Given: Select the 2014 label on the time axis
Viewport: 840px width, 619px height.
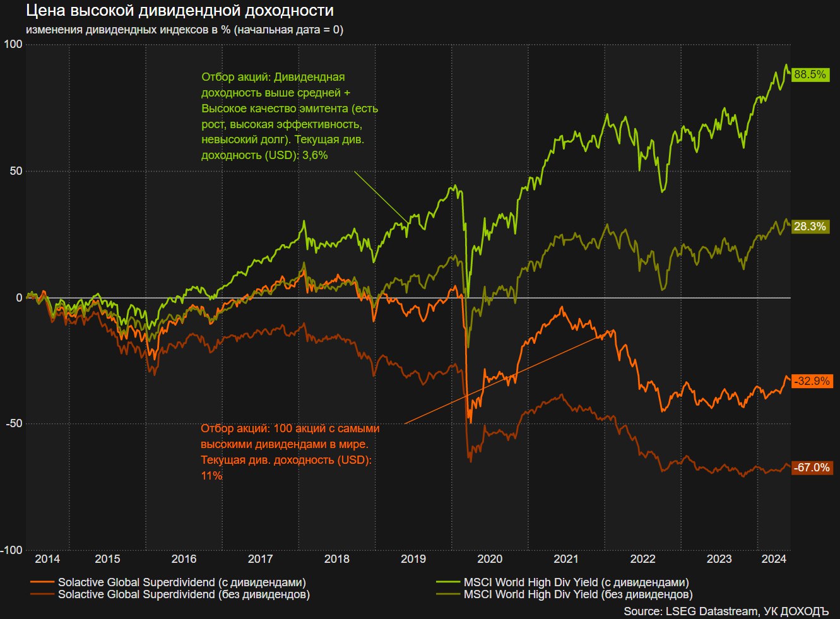Looking at the screenshot, I should [47, 559].
